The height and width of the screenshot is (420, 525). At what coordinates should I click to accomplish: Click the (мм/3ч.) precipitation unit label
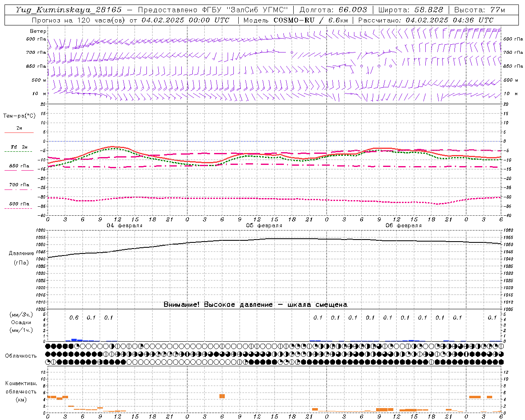(x=21, y=315)
